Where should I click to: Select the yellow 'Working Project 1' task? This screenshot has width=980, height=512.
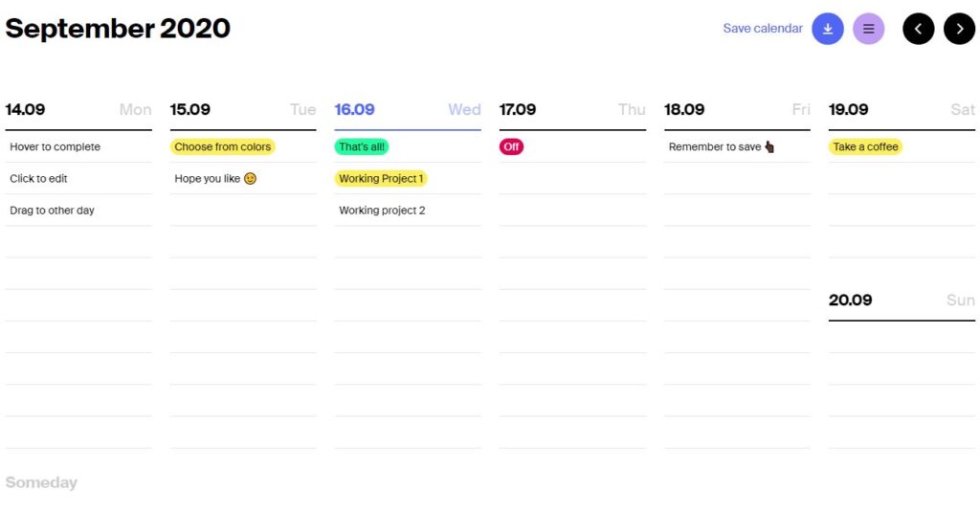[x=381, y=179]
